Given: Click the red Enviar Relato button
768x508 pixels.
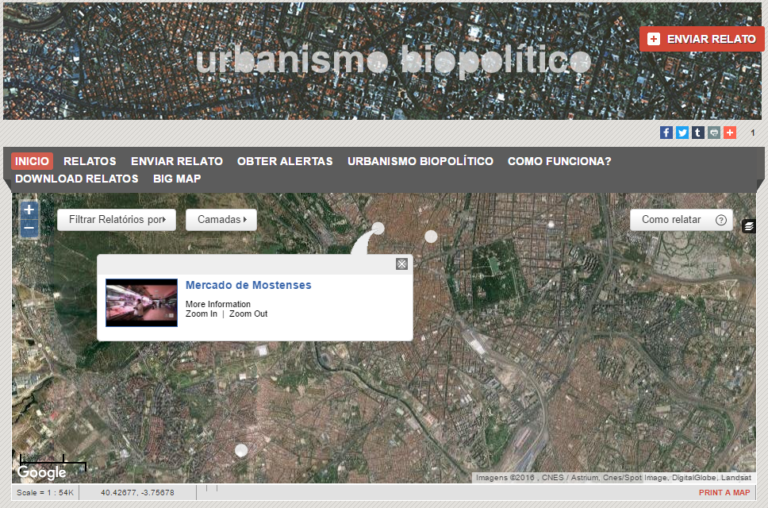Looking at the screenshot, I should pos(701,39).
